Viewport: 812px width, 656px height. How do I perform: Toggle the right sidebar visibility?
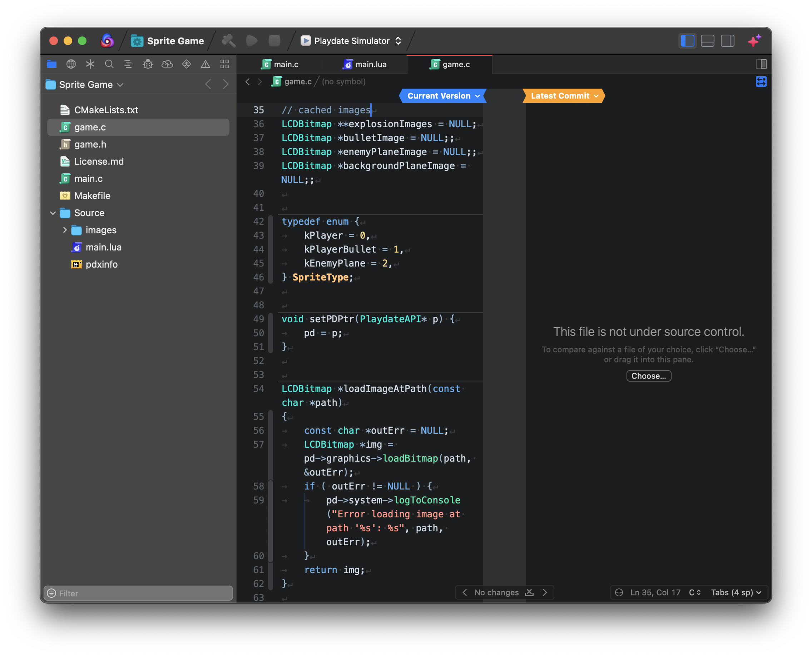(727, 41)
